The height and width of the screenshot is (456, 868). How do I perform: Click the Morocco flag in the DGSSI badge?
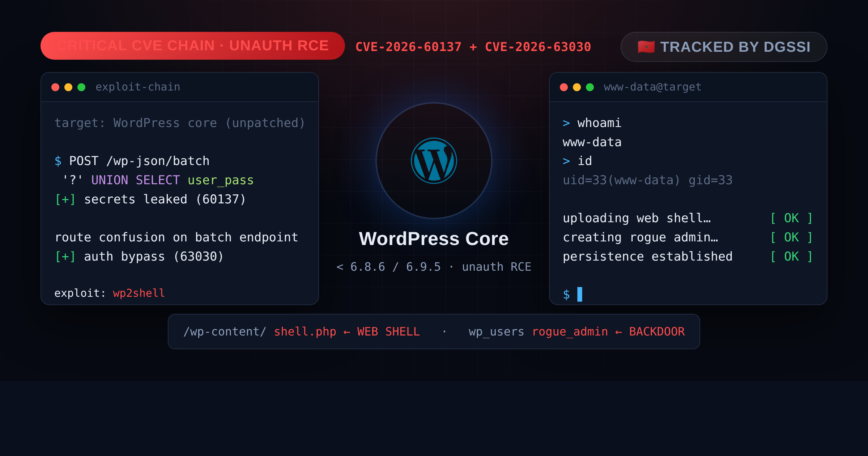pos(646,47)
